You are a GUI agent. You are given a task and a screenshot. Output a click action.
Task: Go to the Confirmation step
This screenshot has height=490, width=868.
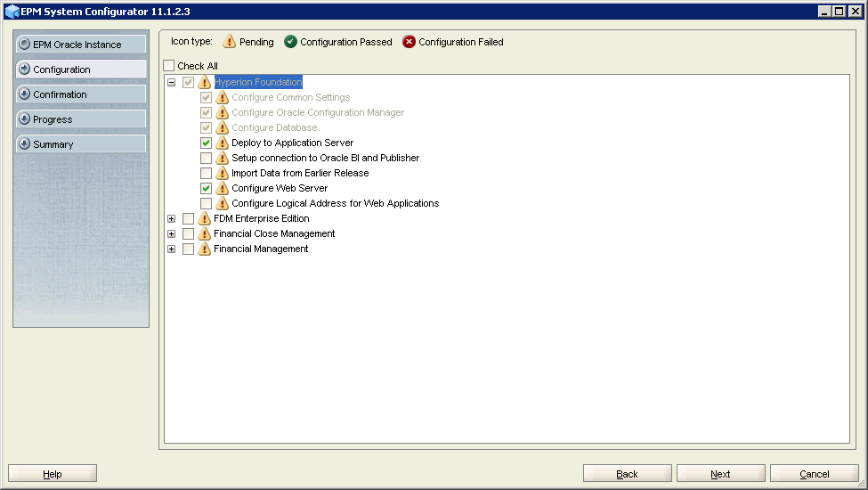(x=81, y=94)
